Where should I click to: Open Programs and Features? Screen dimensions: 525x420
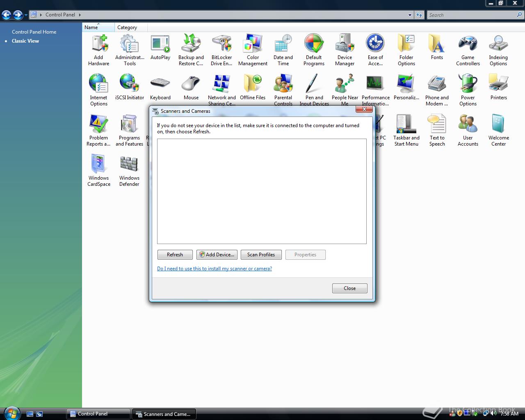(x=130, y=130)
